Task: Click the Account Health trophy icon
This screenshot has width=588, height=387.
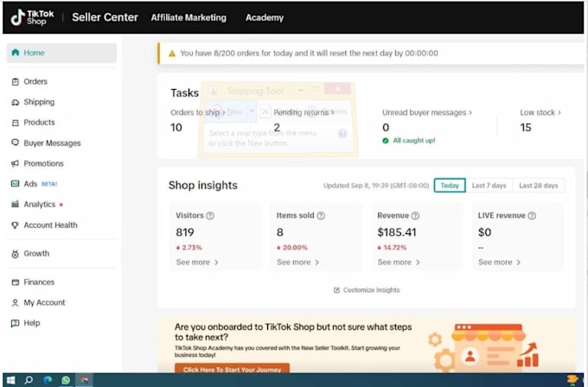Action: [x=15, y=225]
